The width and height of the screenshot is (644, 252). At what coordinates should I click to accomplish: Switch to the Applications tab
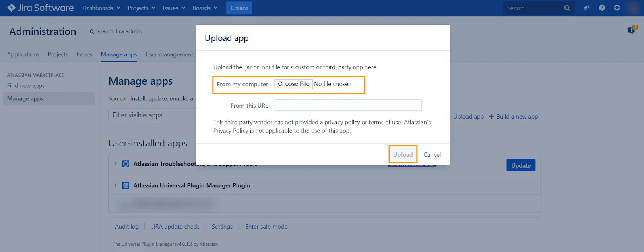tap(23, 54)
